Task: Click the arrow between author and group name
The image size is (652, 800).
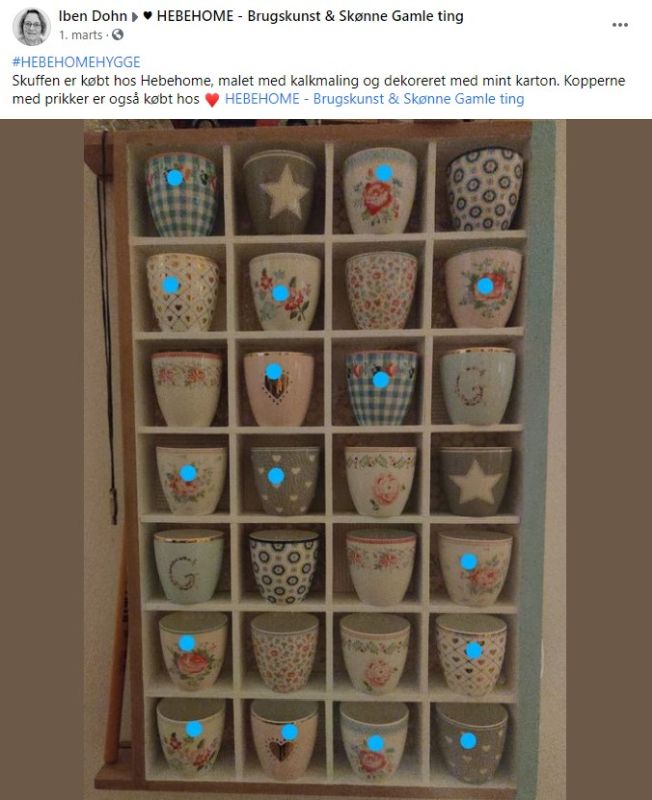Action: point(135,17)
